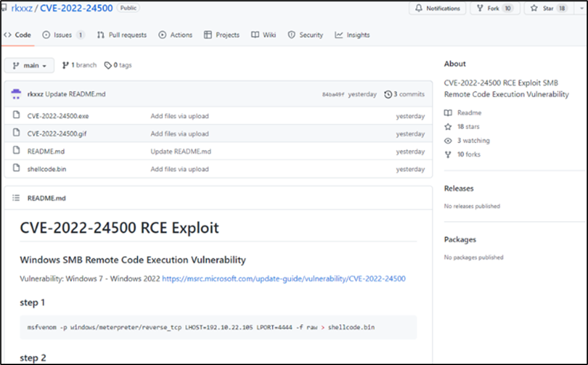Open the latest commit message Update README.md
Image resolution: width=588 pixels, height=365 pixels.
coord(76,94)
